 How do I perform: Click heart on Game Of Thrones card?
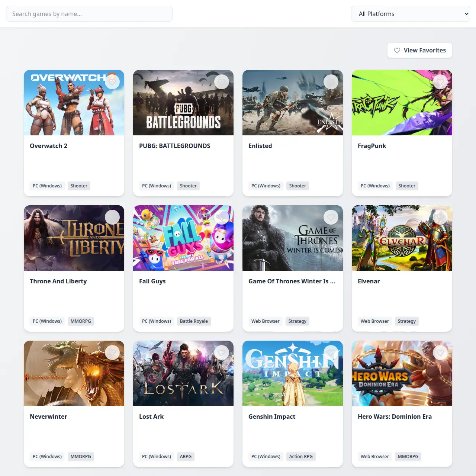tap(331, 217)
